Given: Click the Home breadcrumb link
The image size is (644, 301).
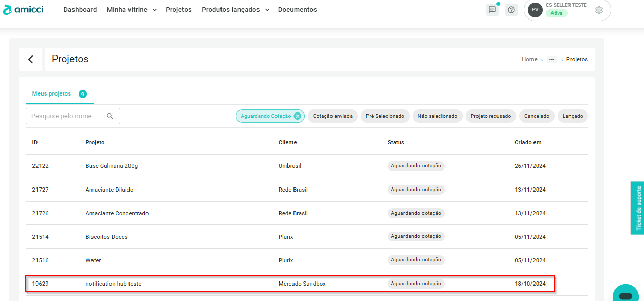Looking at the screenshot, I should click(529, 60).
